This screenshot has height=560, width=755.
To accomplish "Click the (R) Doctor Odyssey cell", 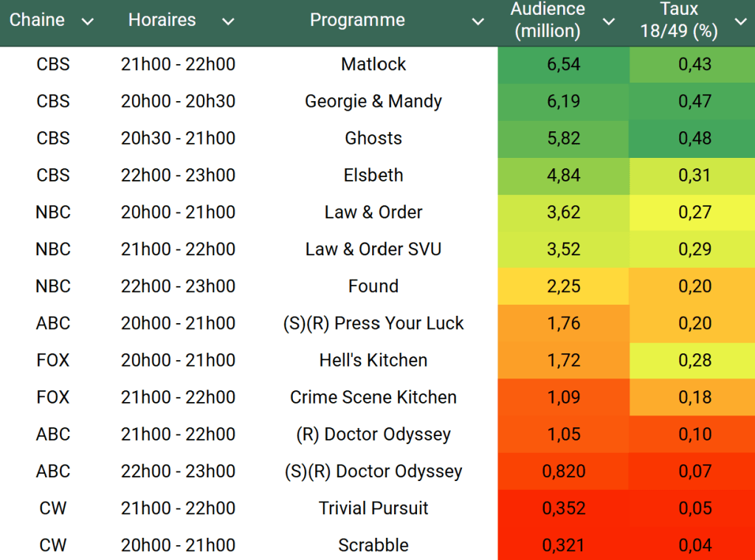I will click(x=373, y=434).
